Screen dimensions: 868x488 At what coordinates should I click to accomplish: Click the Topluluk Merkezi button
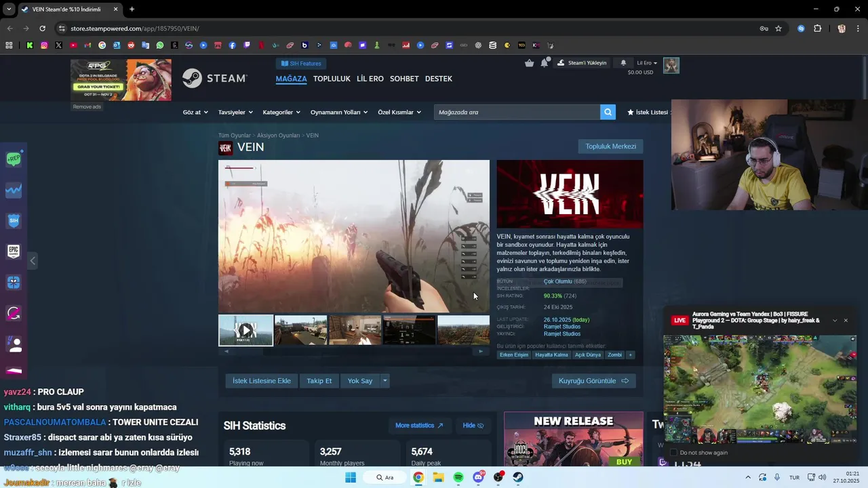(x=610, y=146)
